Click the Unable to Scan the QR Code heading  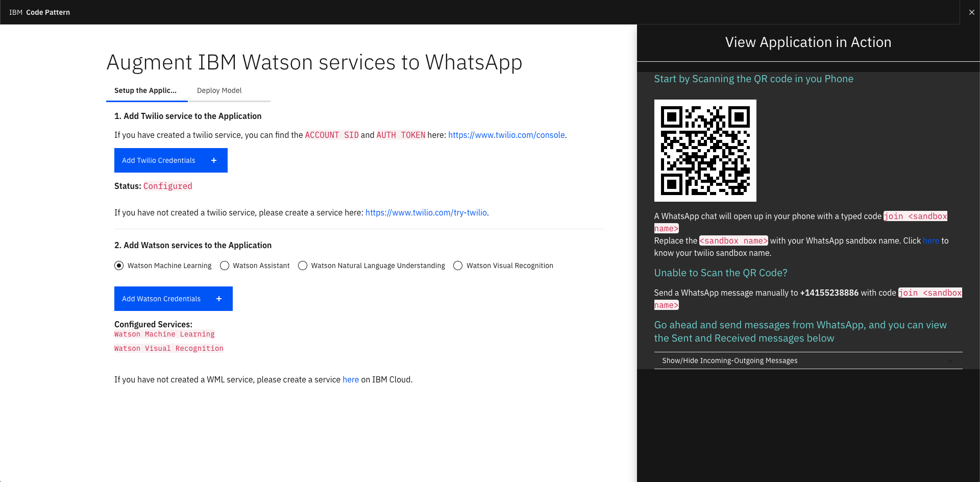point(721,273)
